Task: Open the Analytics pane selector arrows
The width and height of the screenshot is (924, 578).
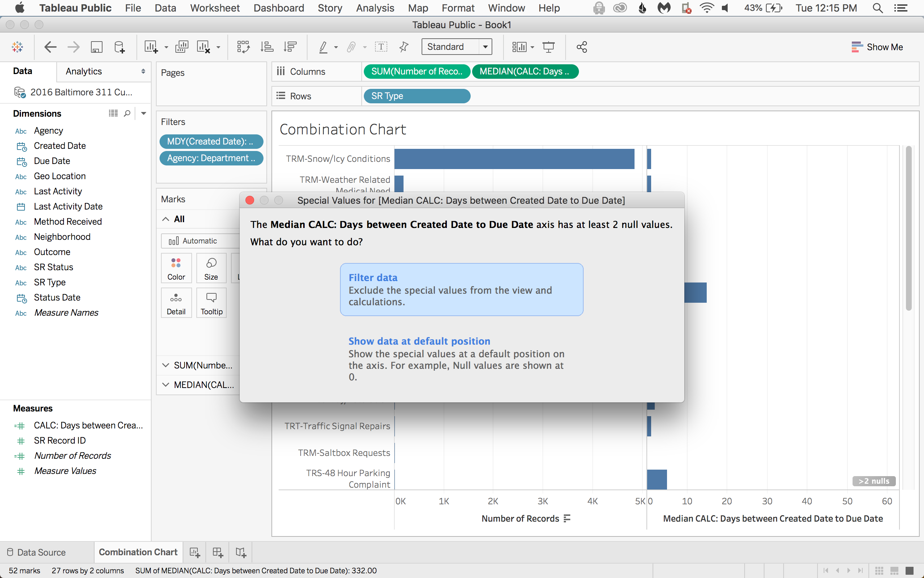Action: pyautogui.click(x=143, y=71)
